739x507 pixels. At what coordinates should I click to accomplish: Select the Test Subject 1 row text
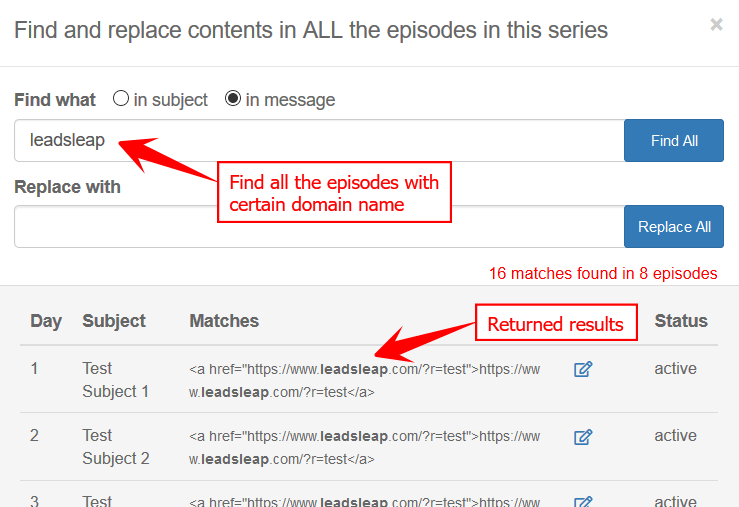(115, 380)
